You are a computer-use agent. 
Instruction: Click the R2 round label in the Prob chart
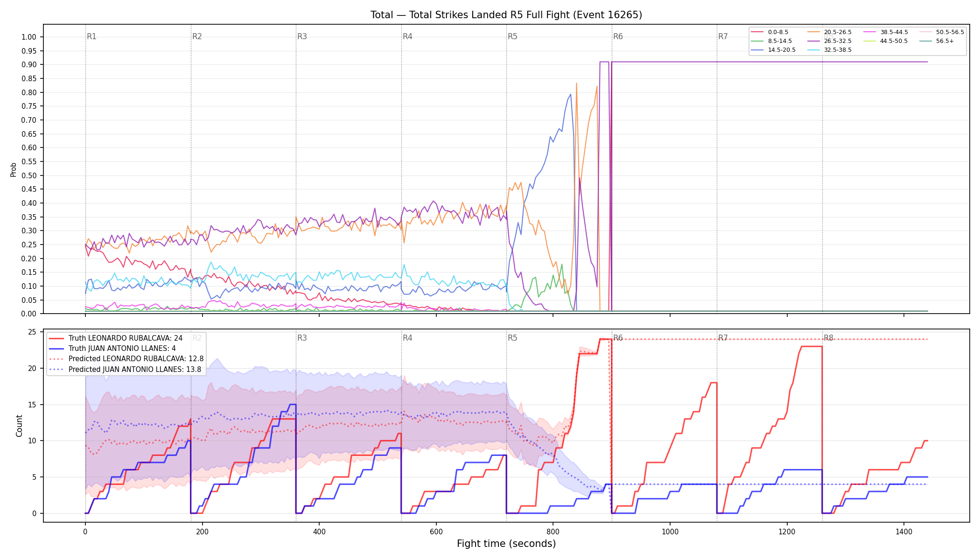197,36
